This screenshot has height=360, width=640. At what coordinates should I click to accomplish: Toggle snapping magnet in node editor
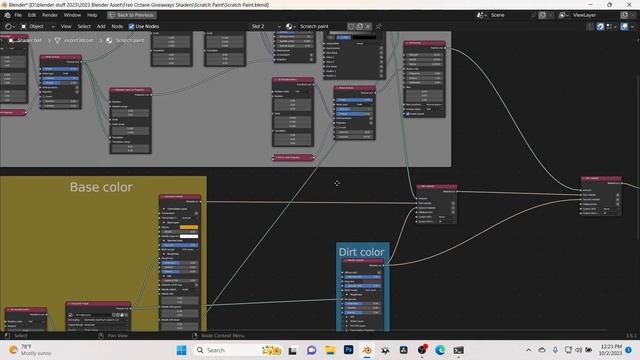coord(600,27)
